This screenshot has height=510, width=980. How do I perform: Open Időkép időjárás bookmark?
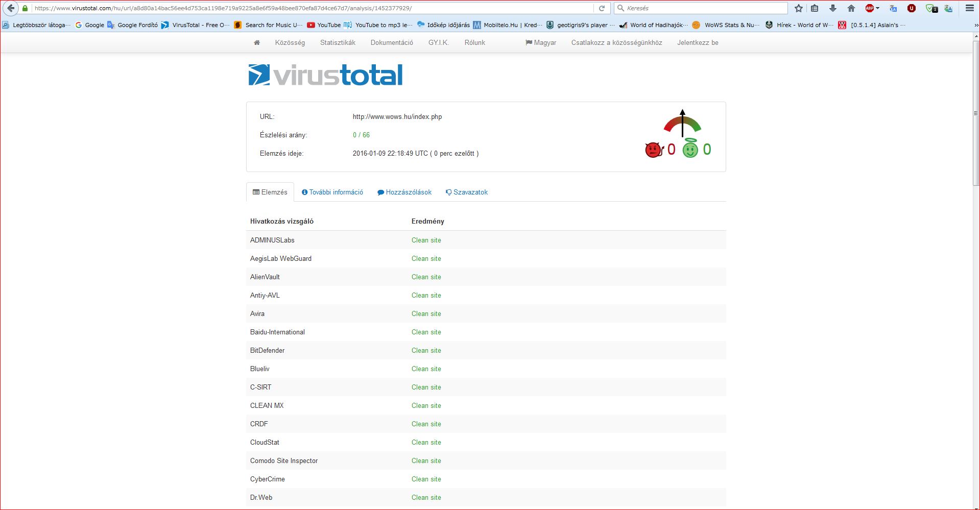coord(443,25)
